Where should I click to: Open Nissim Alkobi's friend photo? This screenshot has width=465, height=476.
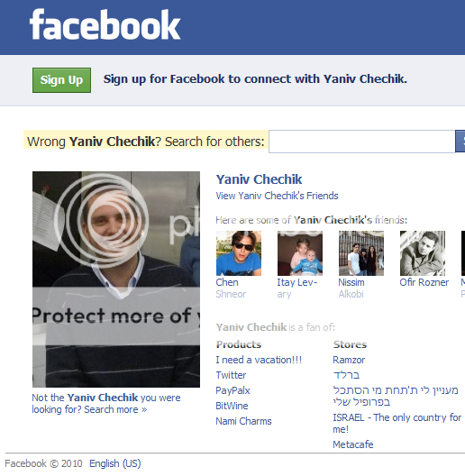pos(361,253)
